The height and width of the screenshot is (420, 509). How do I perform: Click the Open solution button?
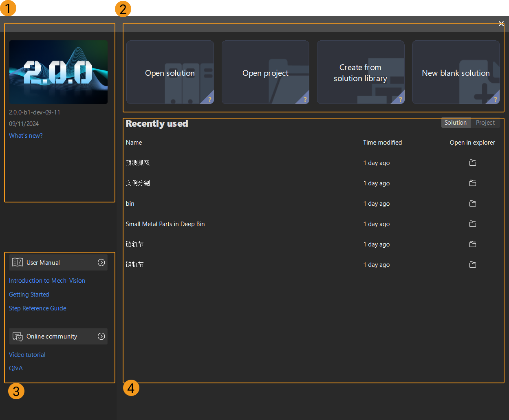[170, 73]
